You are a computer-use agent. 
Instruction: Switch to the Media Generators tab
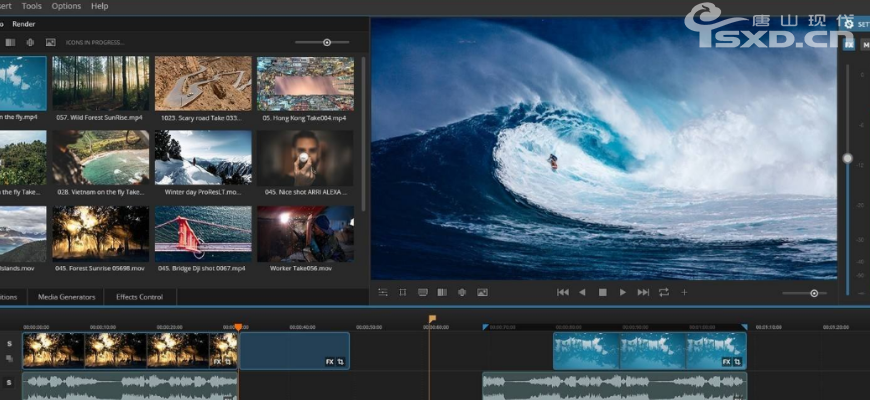[67, 297]
